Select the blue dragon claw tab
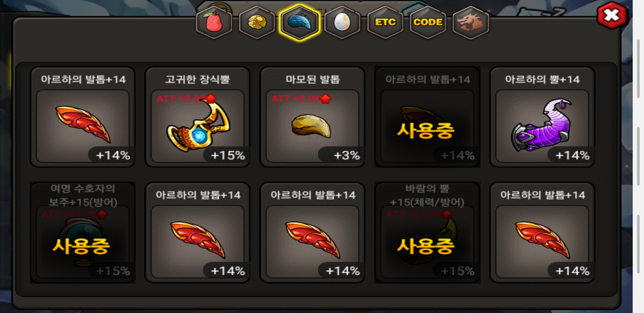The width and height of the screenshot is (644, 313). [300, 22]
